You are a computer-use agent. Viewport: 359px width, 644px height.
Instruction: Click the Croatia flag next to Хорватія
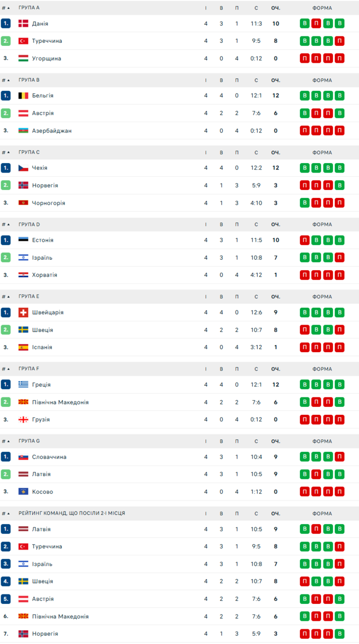23,276
